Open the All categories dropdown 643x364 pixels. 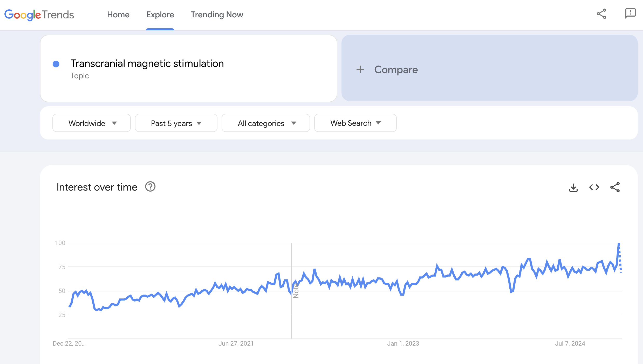266,123
